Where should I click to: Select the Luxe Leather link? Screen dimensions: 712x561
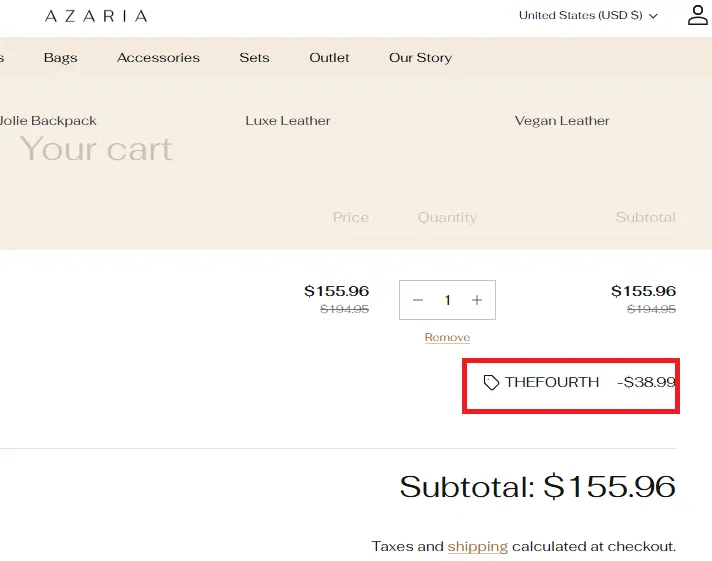[x=288, y=121]
